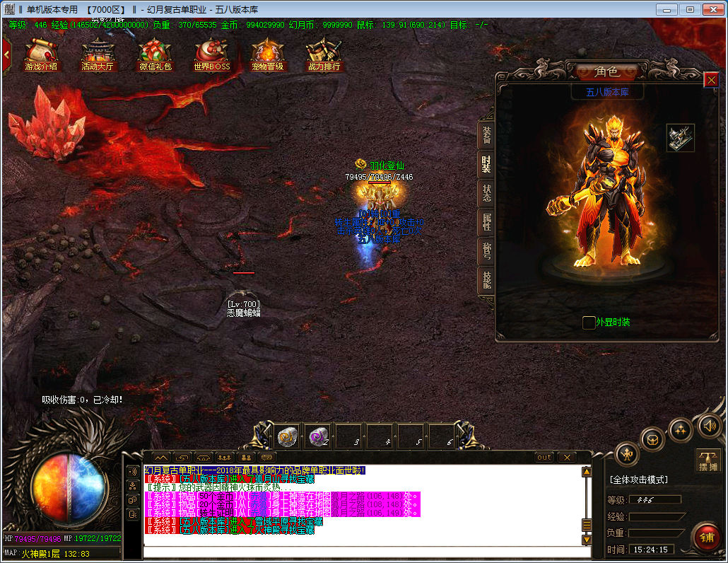Click the 全体攻击模式 attack mode label
This screenshot has height=563, width=728.
[x=639, y=480]
